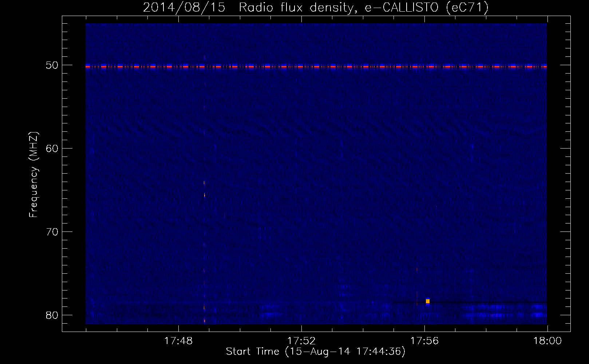
Task: Click the 17:56 time axis label
Action: [x=424, y=341]
